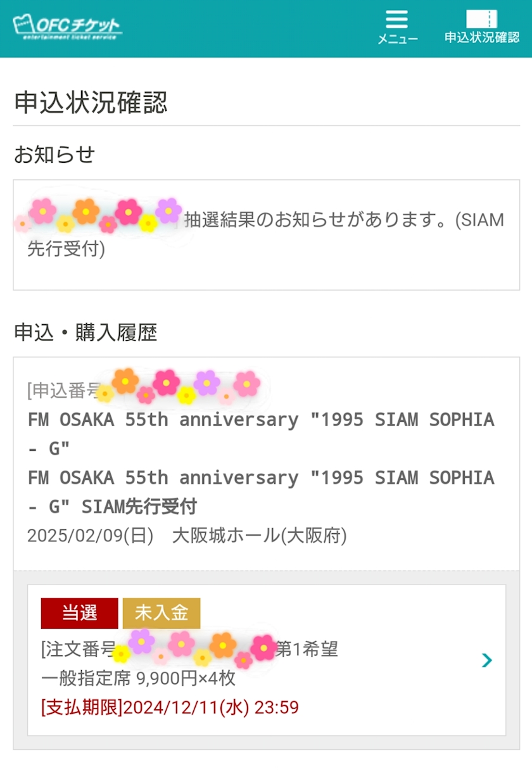Click the 2025/02/09 大阪城ホール date line

(187, 536)
